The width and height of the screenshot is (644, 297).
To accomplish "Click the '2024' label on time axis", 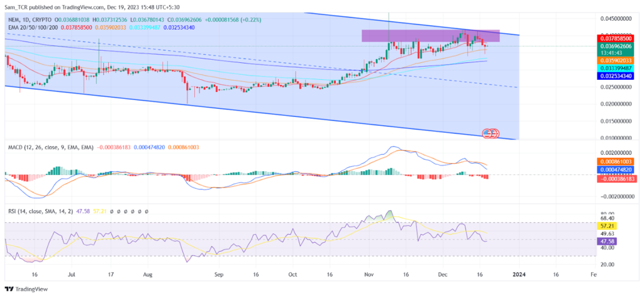I will coord(519,274).
